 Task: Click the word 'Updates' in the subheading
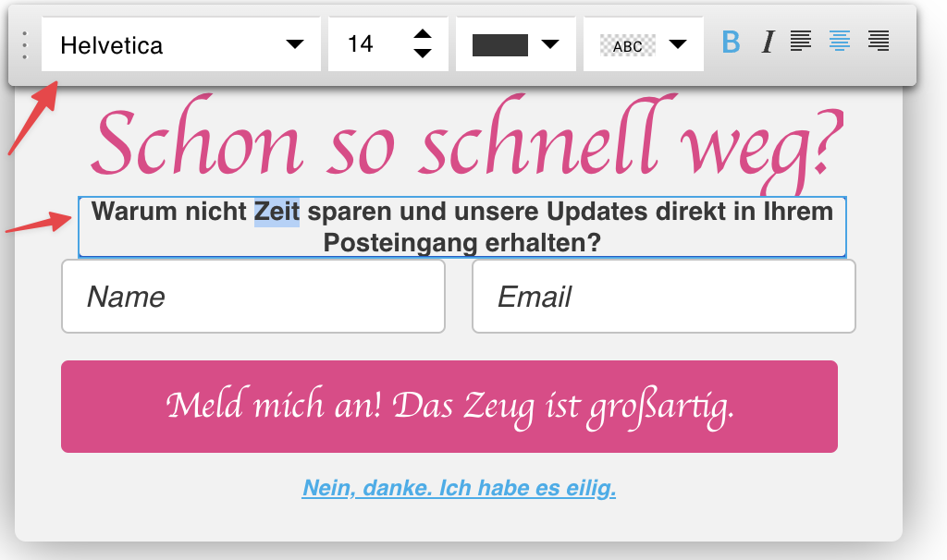click(597, 212)
